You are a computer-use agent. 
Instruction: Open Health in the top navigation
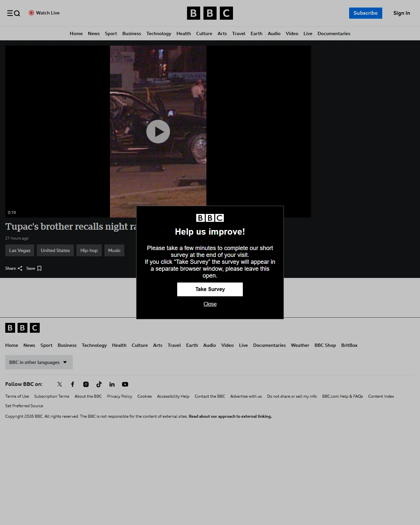click(184, 33)
